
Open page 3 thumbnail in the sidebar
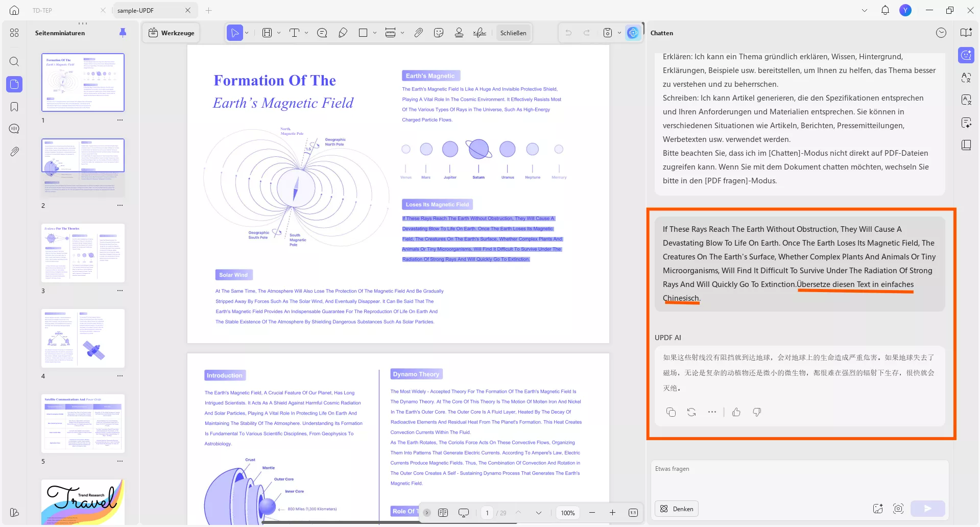(82, 252)
